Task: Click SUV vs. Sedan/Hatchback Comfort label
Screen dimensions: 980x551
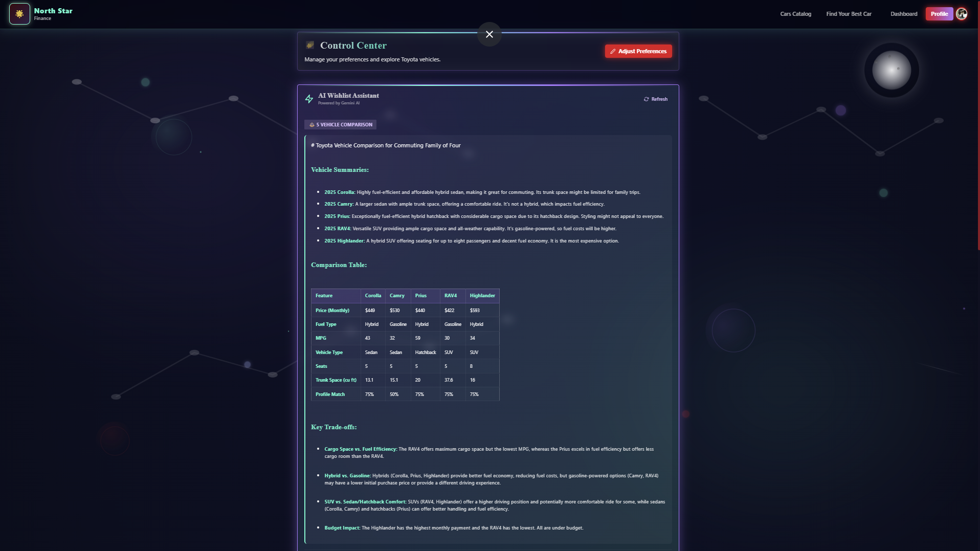Action: 365,502
